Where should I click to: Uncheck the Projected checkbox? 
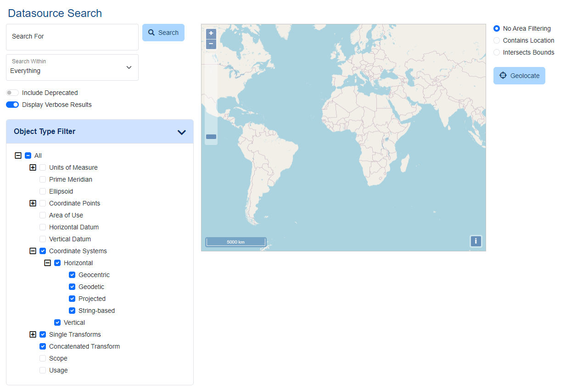(x=72, y=299)
